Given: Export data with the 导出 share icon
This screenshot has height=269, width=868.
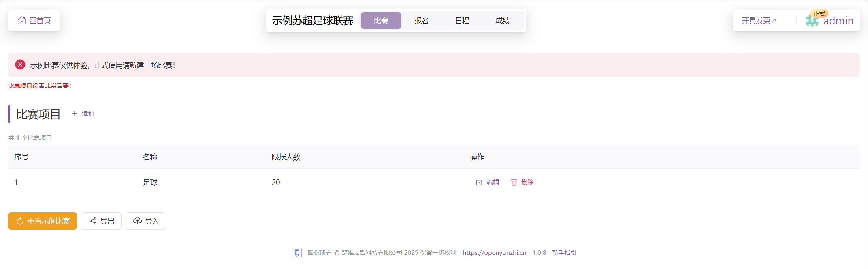Looking at the screenshot, I should [93, 221].
